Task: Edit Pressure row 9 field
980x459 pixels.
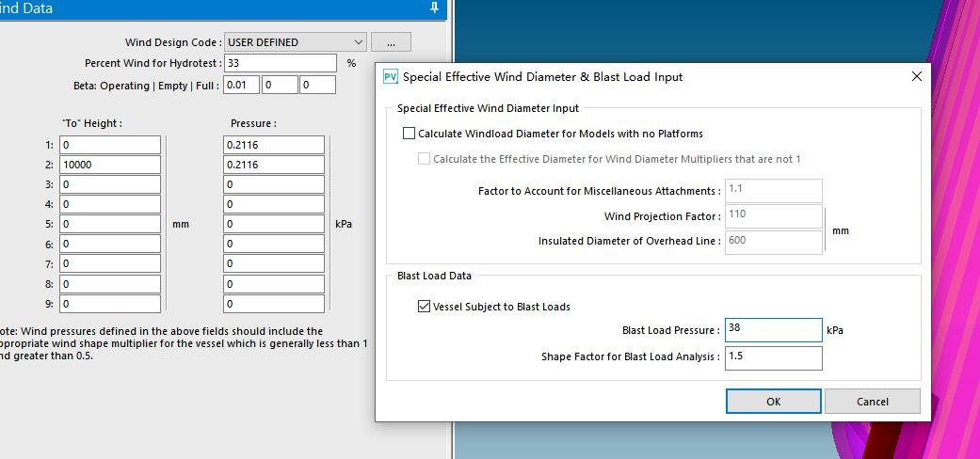Action: 274,304
